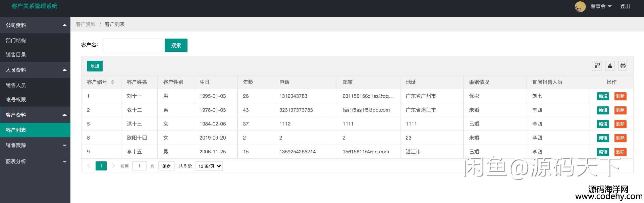Click the print table icon
This screenshot has width=644, height=203.
pyautogui.click(x=623, y=66)
